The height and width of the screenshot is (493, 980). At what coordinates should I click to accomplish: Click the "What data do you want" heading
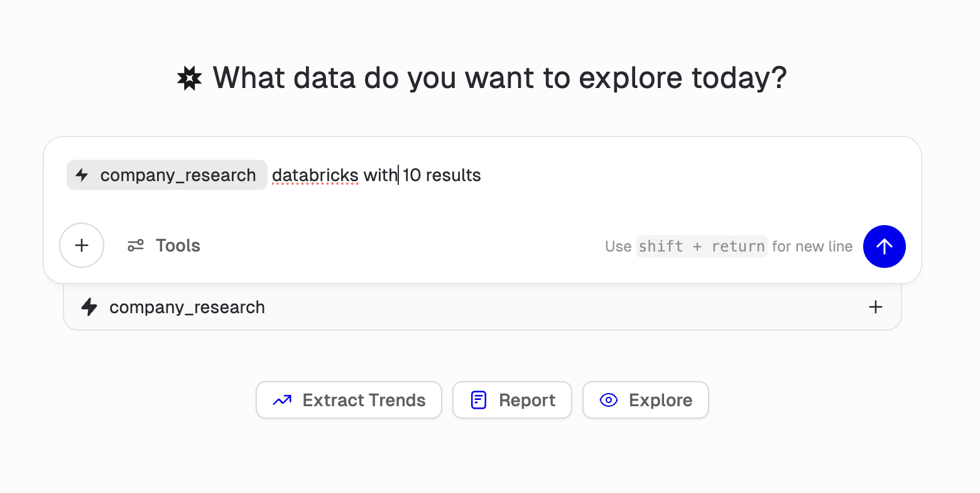(499, 79)
